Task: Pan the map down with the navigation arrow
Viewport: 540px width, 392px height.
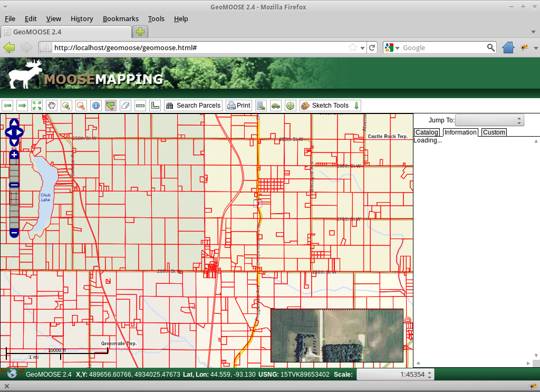Action: click(14, 141)
